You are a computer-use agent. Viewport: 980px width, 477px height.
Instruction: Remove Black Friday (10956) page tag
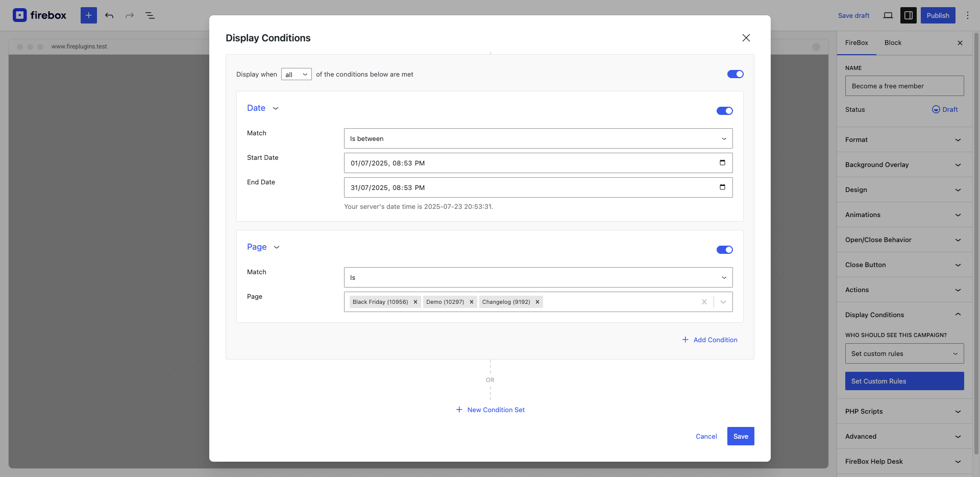415,302
